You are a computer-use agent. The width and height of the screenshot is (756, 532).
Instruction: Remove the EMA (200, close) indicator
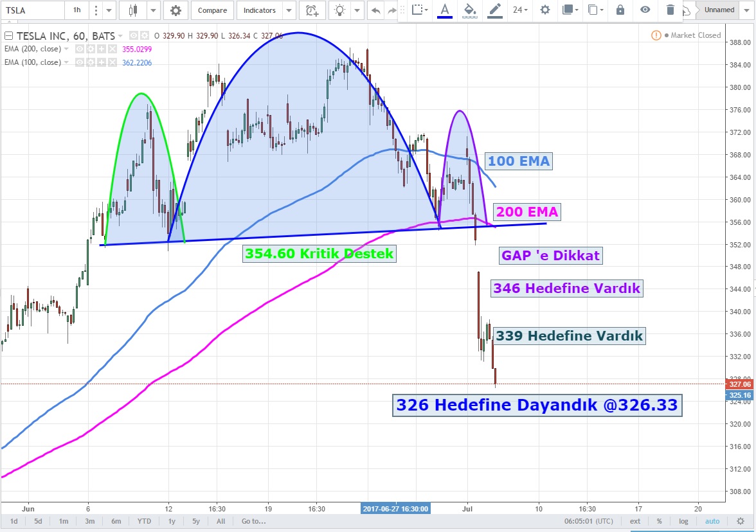pyautogui.click(x=113, y=49)
